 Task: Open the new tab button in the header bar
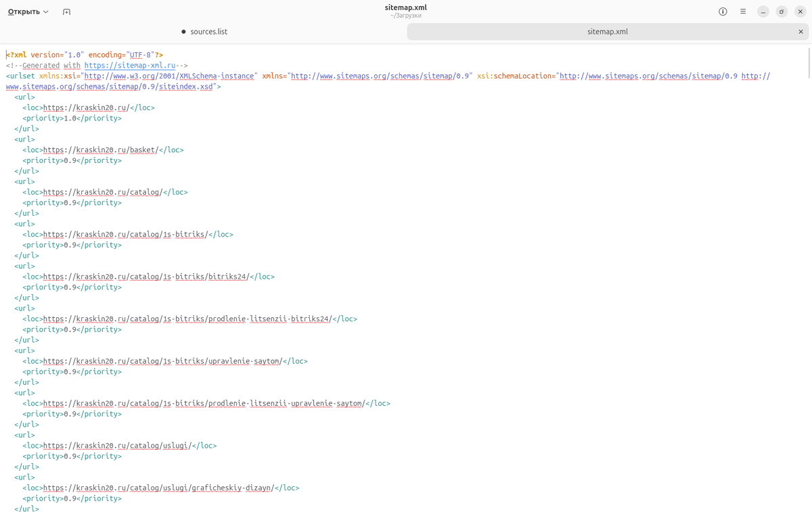click(66, 11)
